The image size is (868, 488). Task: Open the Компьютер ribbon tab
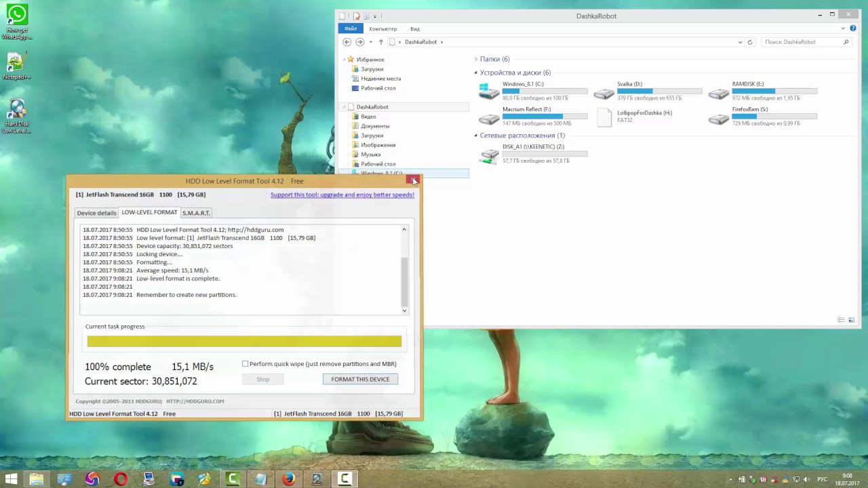[382, 28]
